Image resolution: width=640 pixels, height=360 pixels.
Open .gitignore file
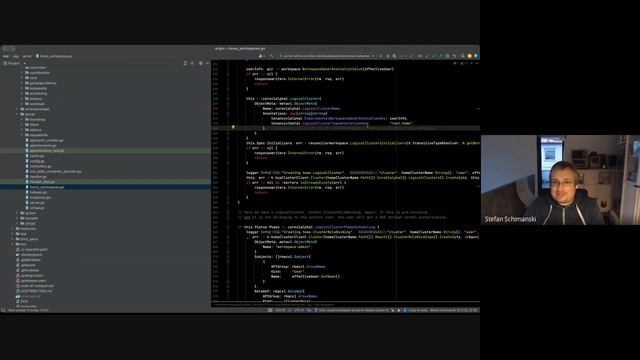click(26, 265)
